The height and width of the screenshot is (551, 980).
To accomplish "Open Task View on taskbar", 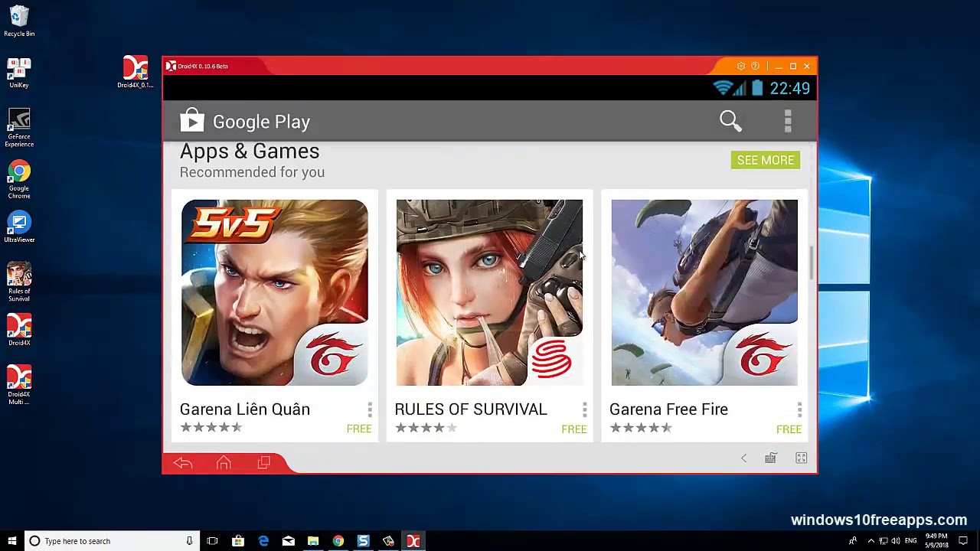I will coord(212,541).
